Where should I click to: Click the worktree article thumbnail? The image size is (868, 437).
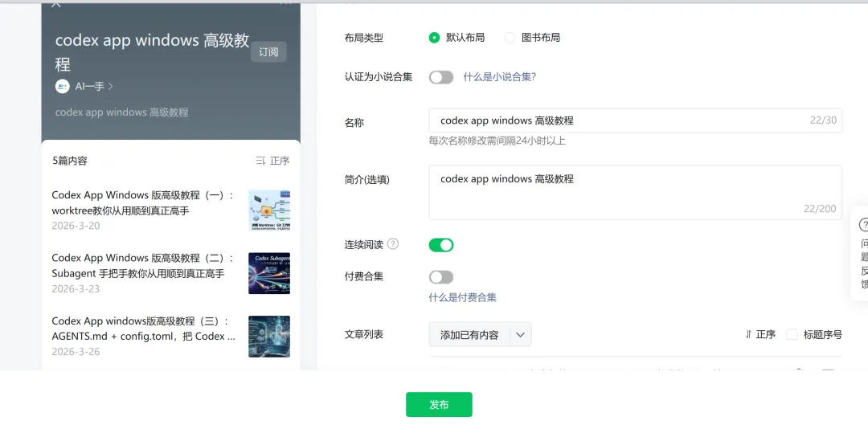point(269,210)
